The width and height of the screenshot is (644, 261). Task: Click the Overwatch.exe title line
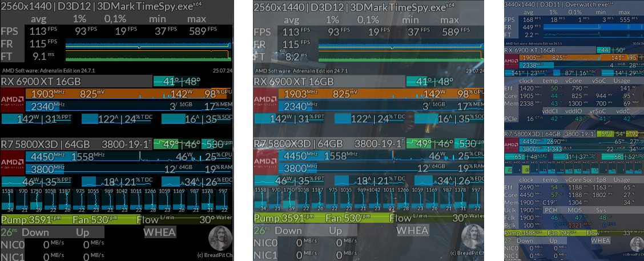tap(560, 5)
